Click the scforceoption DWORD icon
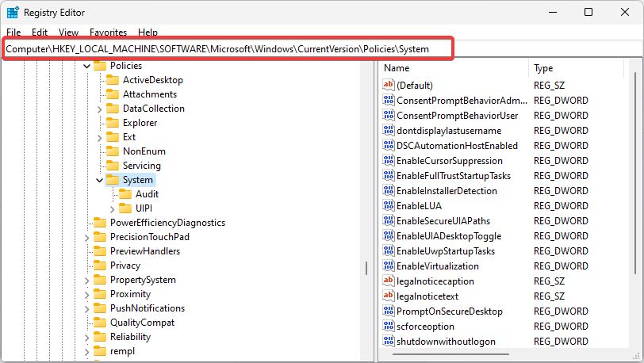Screen dimensions: 644x363 pyautogui.click(x=388, y=326)
